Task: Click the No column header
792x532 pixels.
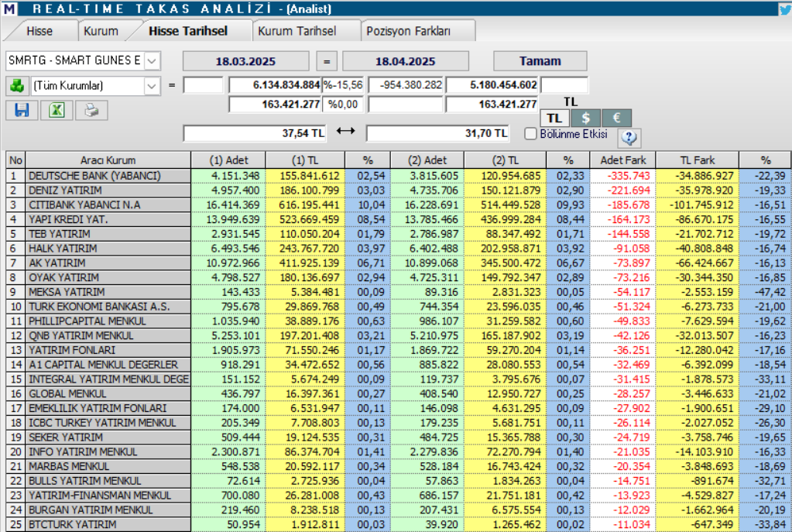Action: point(15,160)
